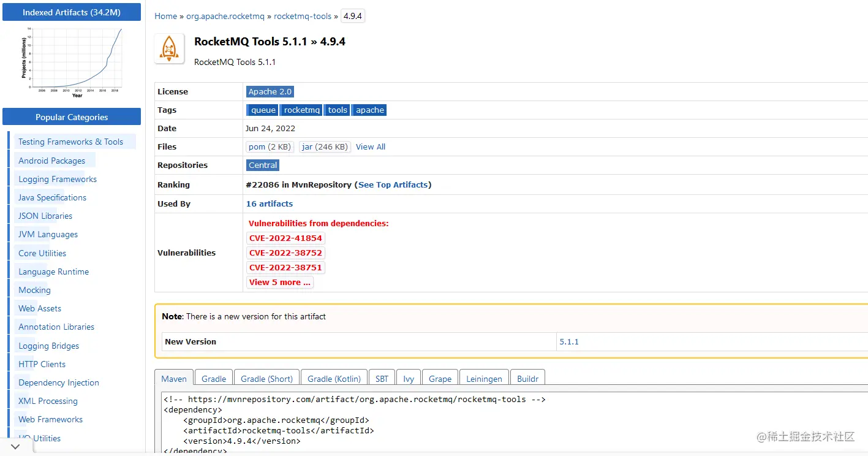Open CVE-2022-41854 vulnerability
This screenshot has width=868, height=456.
tap(285, 238)
